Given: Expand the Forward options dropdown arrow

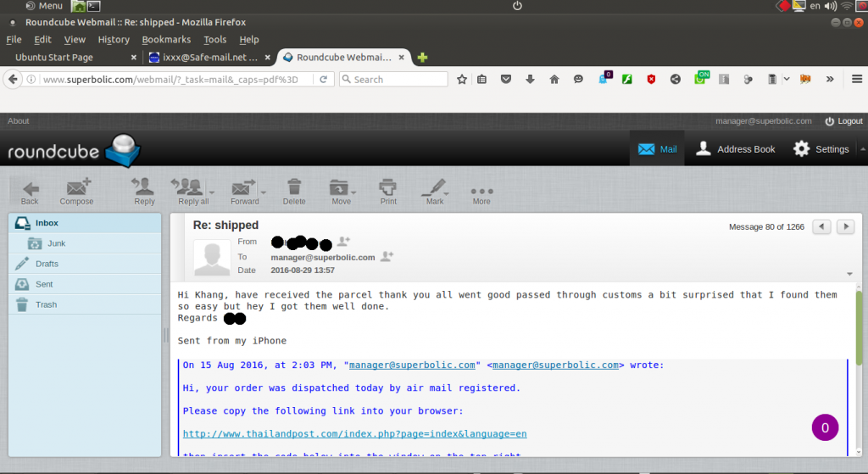Looking at the screenshot, I should pos(264,192).
